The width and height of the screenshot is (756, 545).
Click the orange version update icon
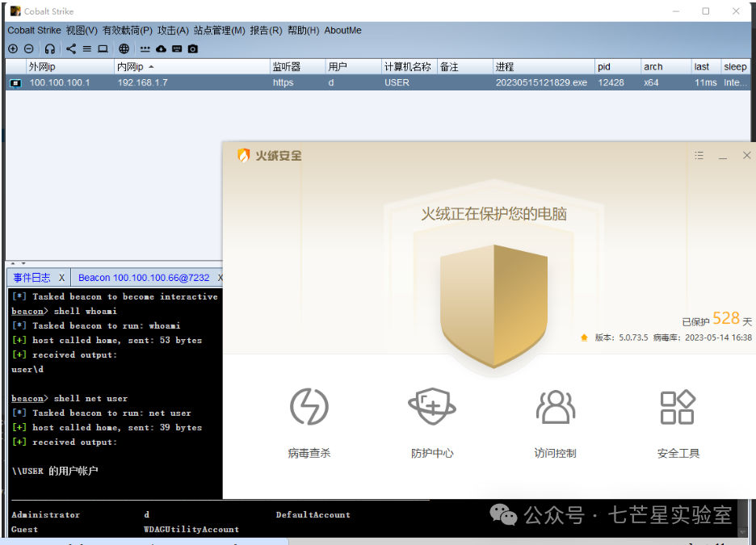pos(584,337)
